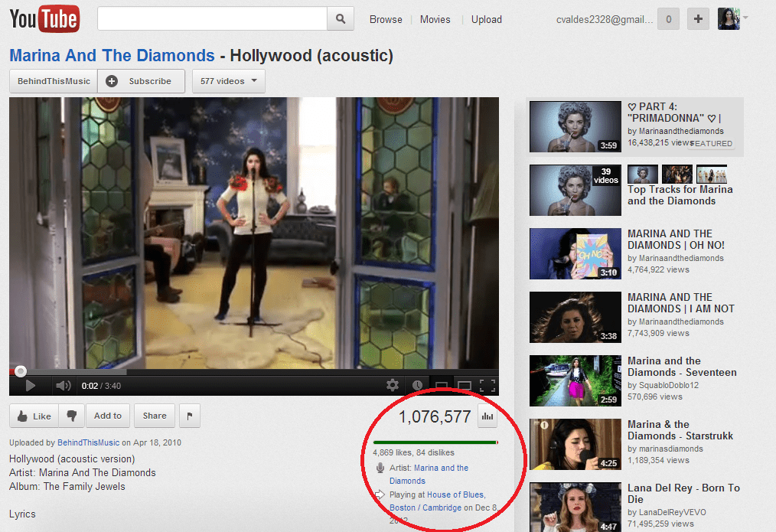Click 'by marinasdiamonds' channel text
This screenshot has width=776, height=532.
pos(665,449)
